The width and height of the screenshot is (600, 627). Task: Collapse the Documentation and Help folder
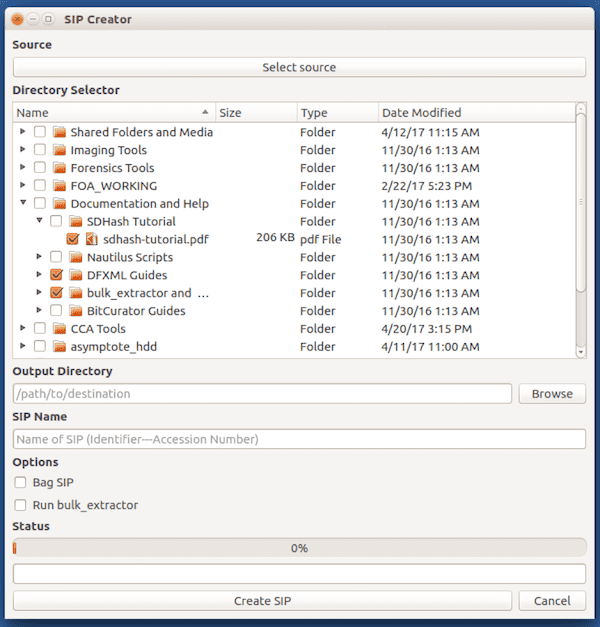(23, 202)
